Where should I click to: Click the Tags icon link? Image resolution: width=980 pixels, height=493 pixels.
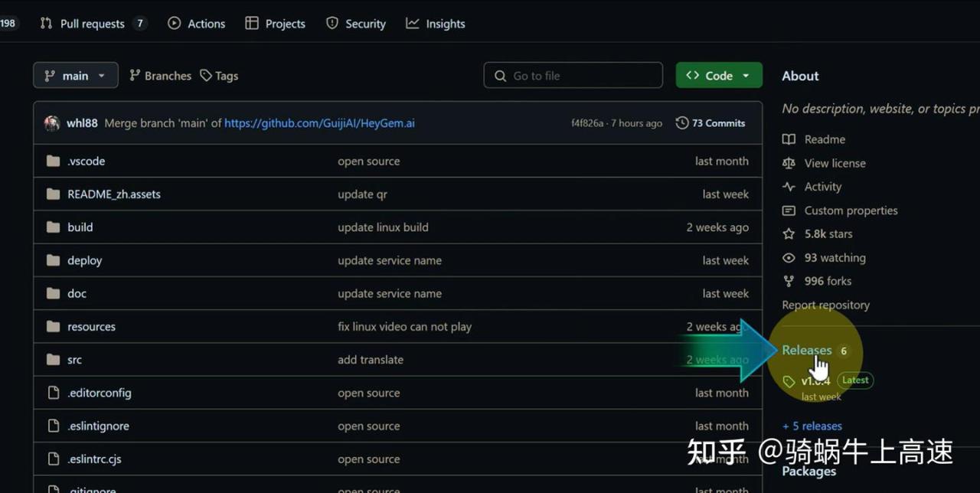206,76
